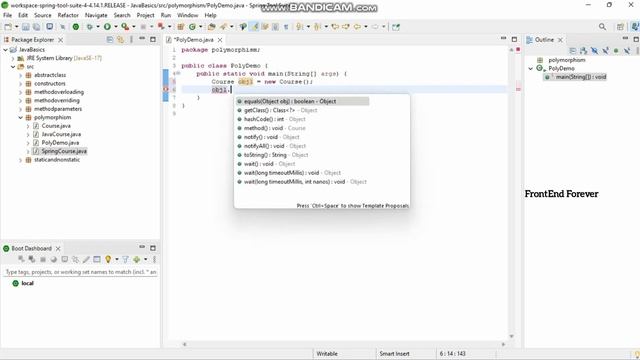Click the Toggle Mark Occurrences highlighter icon

255,27
